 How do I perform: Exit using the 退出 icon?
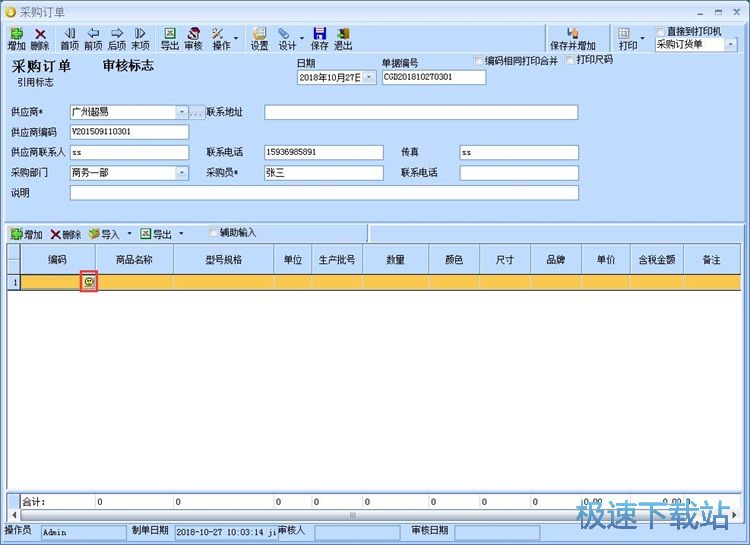point(343,39)
